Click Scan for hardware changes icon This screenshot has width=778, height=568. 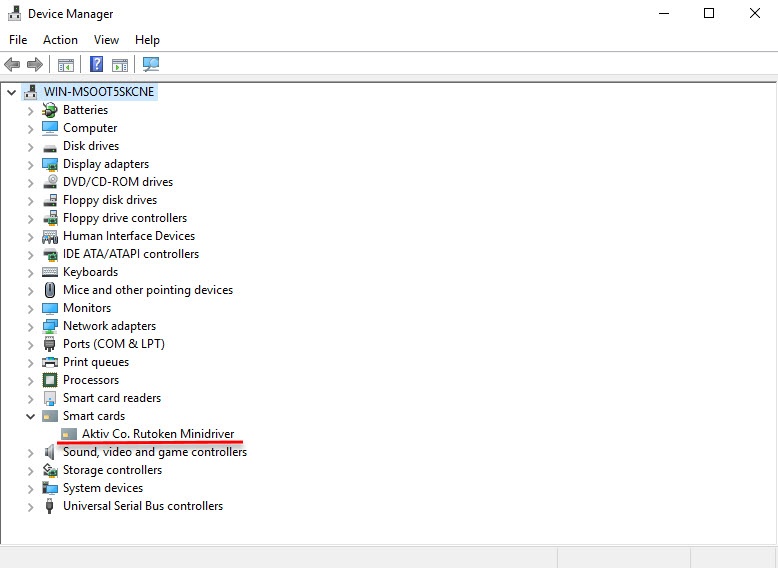click(150, 64)
